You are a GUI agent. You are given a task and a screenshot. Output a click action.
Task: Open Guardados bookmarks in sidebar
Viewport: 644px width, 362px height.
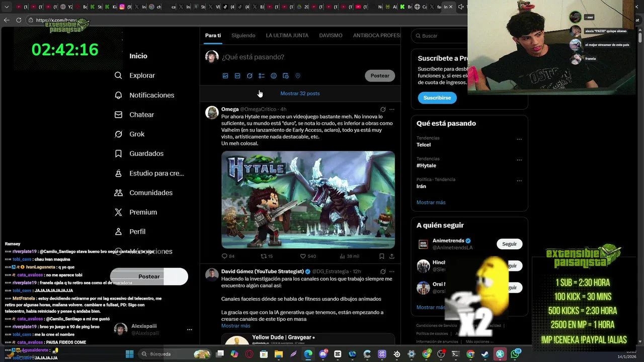click(x=139, y=153)
